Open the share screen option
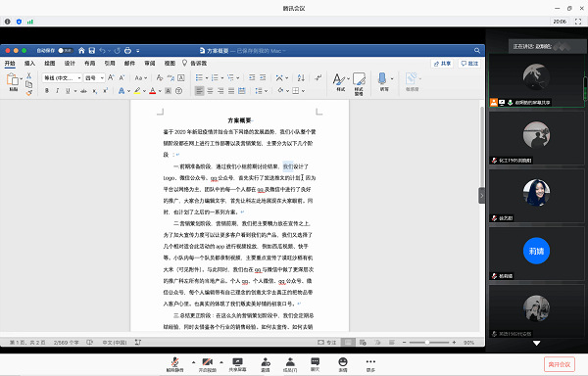The width and height of the screenshot is (588, 376). tap(237, 364)
